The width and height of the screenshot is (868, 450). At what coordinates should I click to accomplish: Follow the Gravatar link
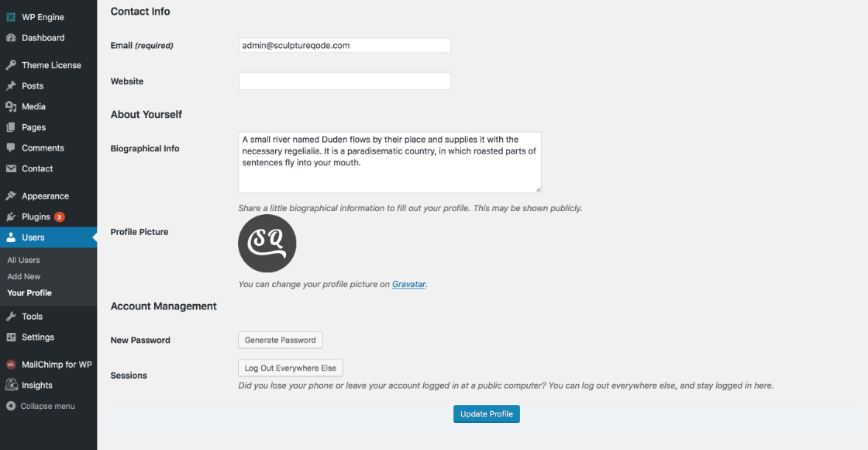[408, 284]
